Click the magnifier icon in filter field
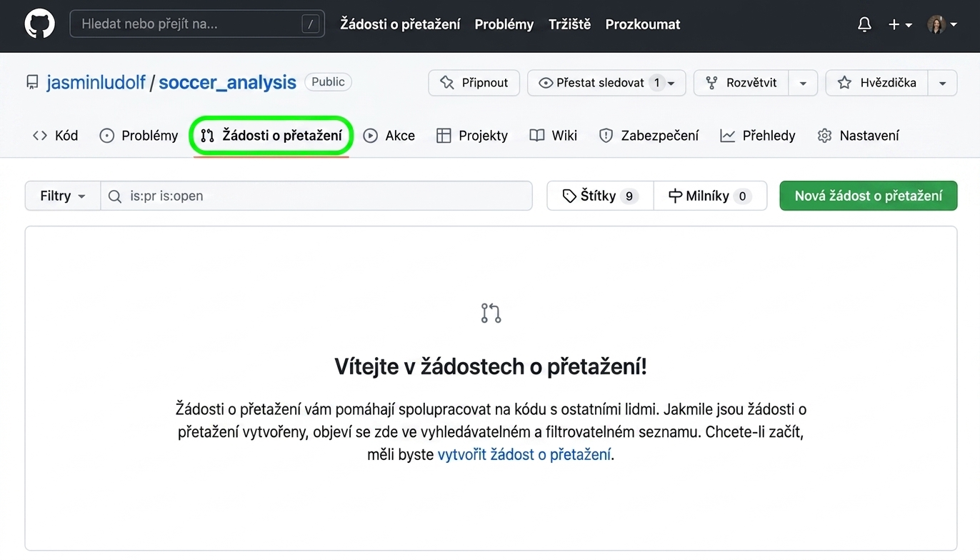 click(114, 196)
